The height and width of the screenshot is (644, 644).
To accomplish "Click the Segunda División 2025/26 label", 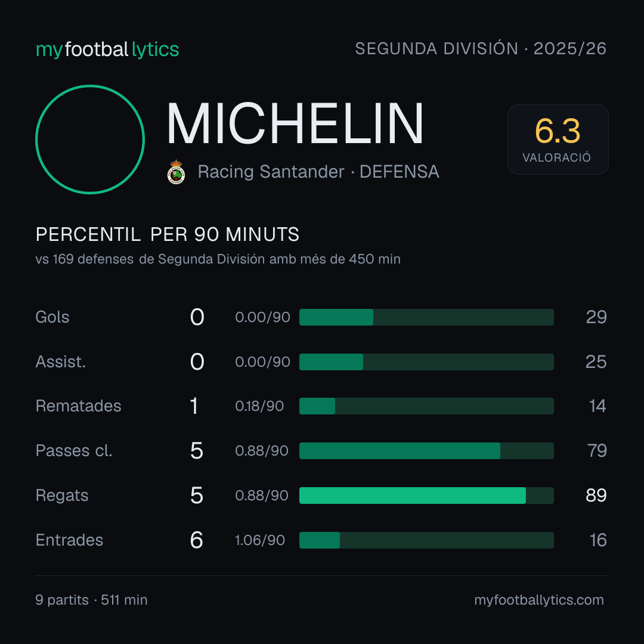I will pyautogui.click(x=481, y=48).
